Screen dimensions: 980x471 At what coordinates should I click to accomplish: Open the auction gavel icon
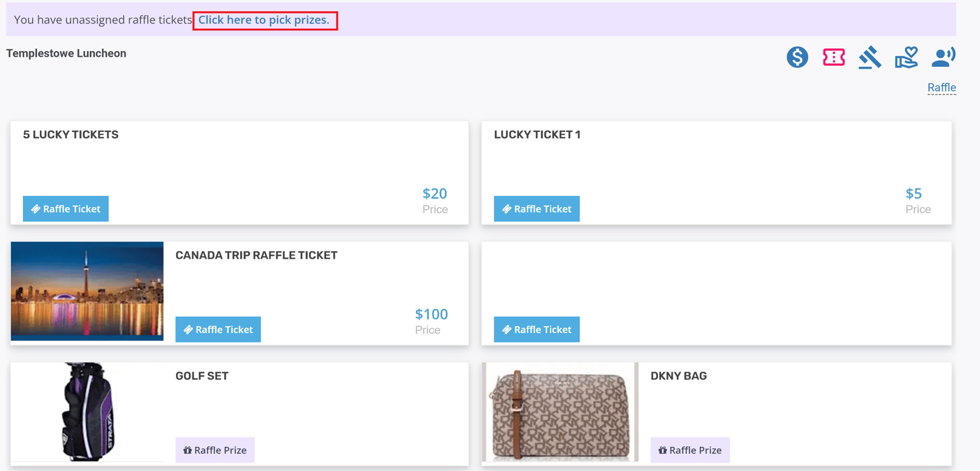(870, 57)
